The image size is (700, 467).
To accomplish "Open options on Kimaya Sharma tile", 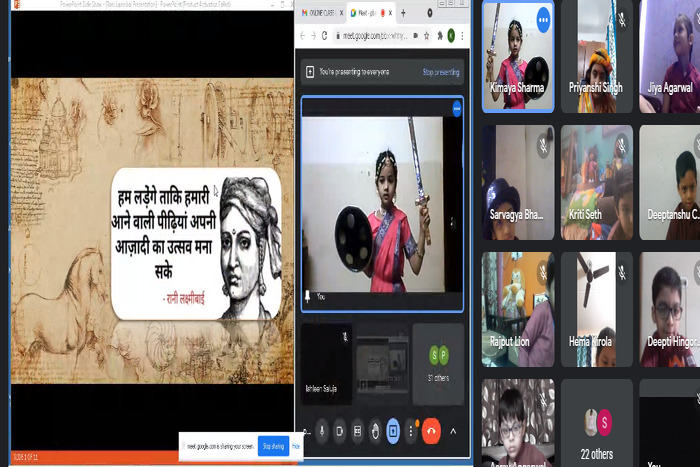I will click(x=543, y=20).
